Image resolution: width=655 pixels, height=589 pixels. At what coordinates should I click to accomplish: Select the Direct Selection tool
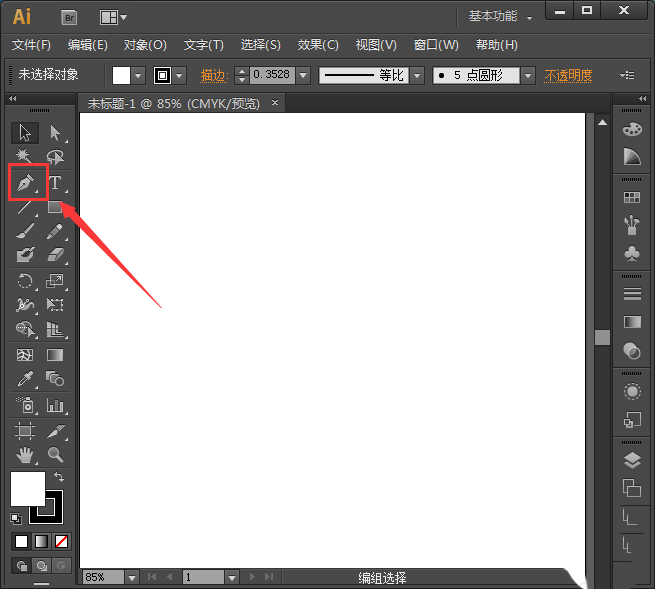(x=55, y=133)
